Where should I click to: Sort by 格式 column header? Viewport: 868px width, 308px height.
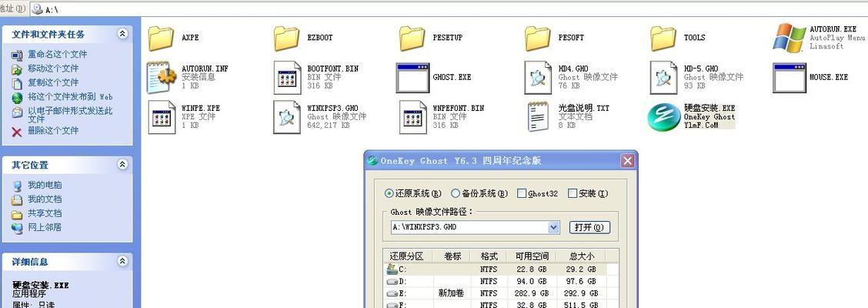coord(489,256)
